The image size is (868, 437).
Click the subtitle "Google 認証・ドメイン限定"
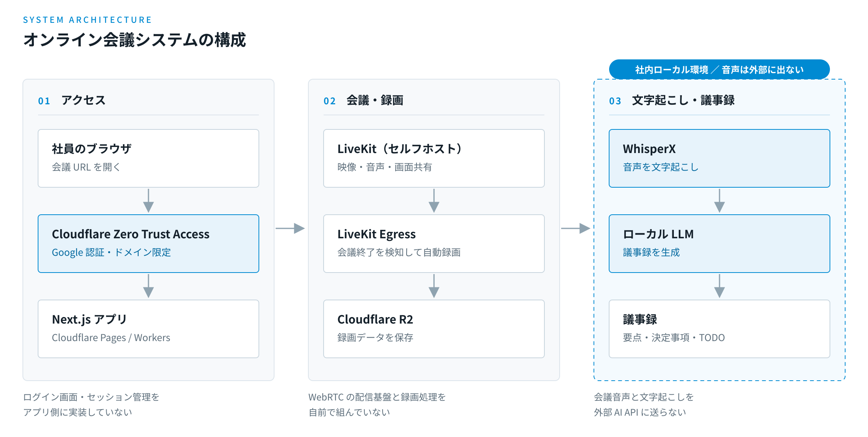(x=111, y=252)
